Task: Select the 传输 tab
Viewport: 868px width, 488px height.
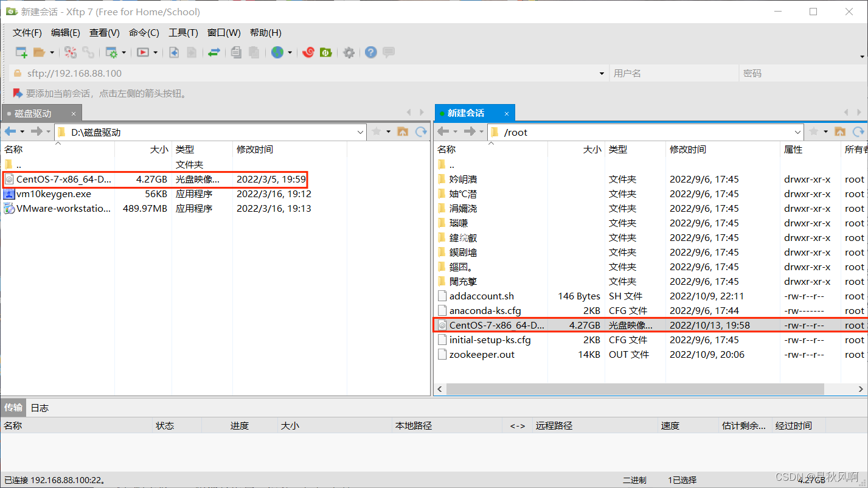Action: [x=13, y=408]
